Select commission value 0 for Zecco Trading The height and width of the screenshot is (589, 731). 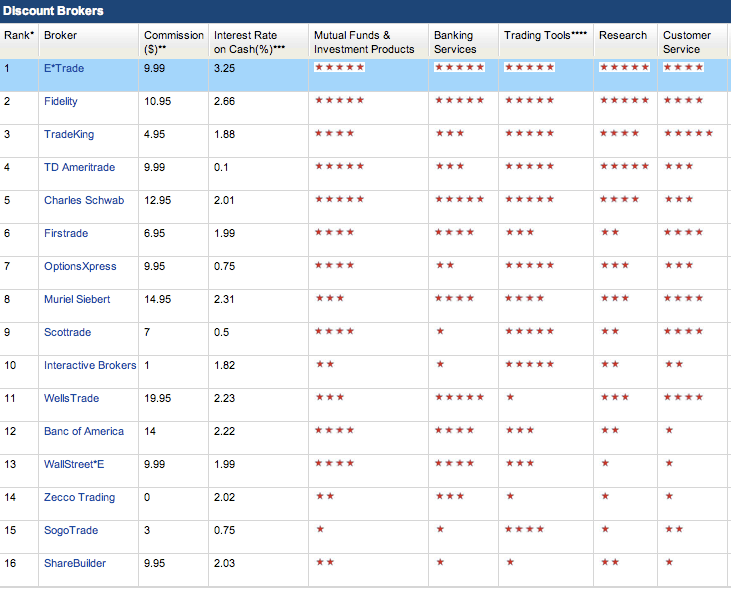click(147, 498)
